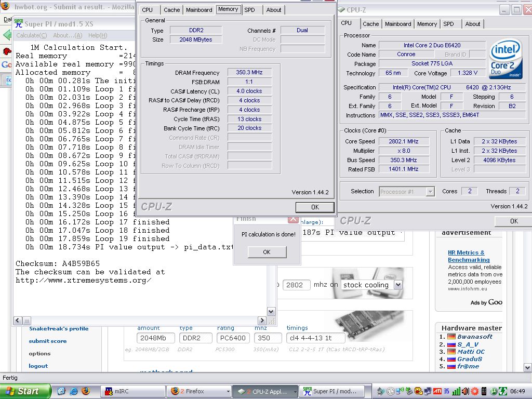This screenshot has width=532, height=399.
Task: Open the Processor #1 selection dropdown
Action: pos(430,192)
